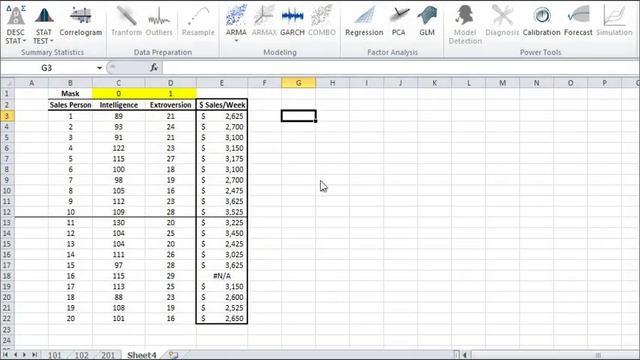Viewport: 640px width, 360px height.
Task: Open the PCA factor analysis tool
Action: 398,21
